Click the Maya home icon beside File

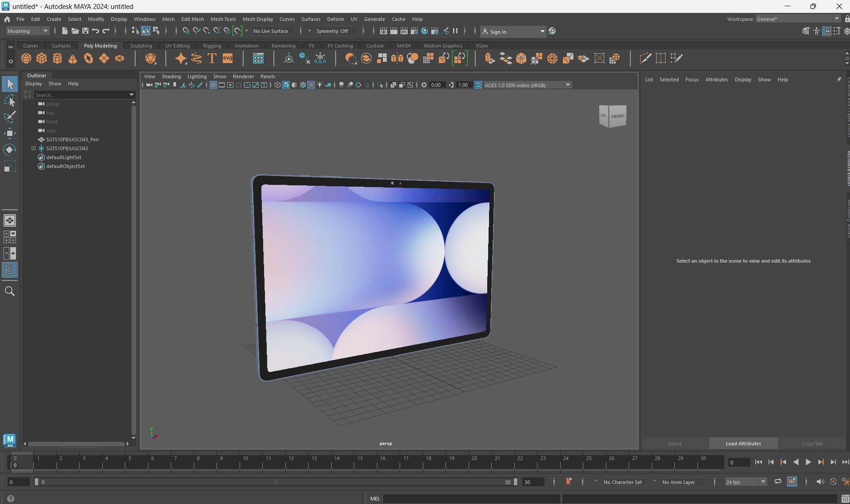7,19
